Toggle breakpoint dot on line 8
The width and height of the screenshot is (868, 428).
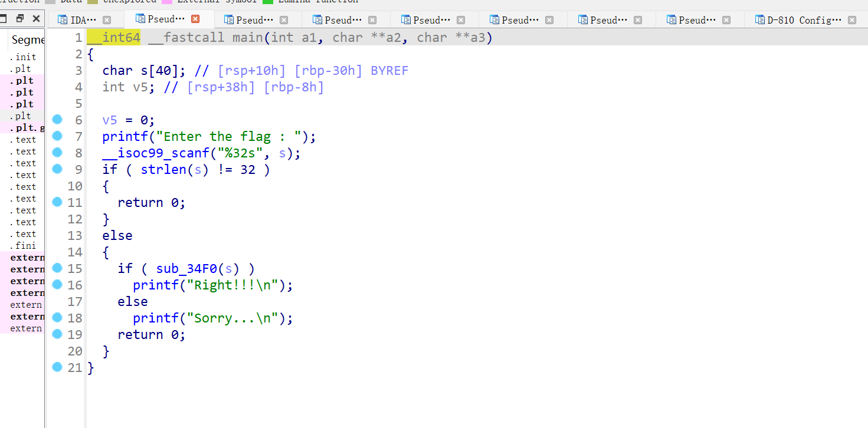[x=57, y=153]
